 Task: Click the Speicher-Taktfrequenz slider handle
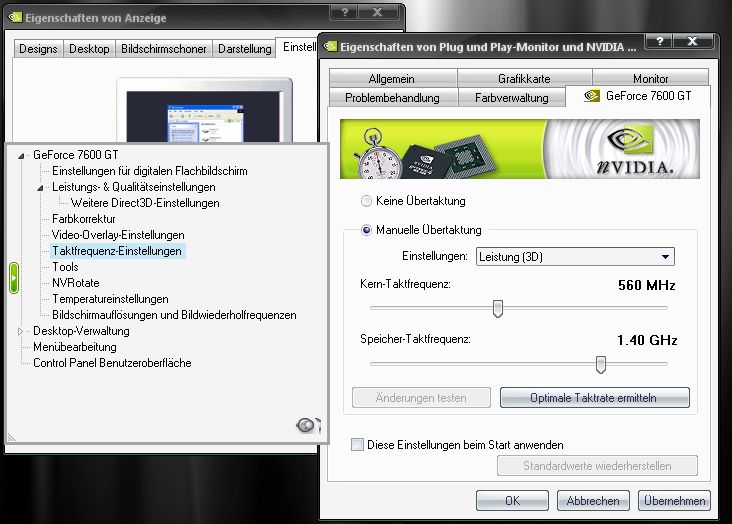point(601,364)
